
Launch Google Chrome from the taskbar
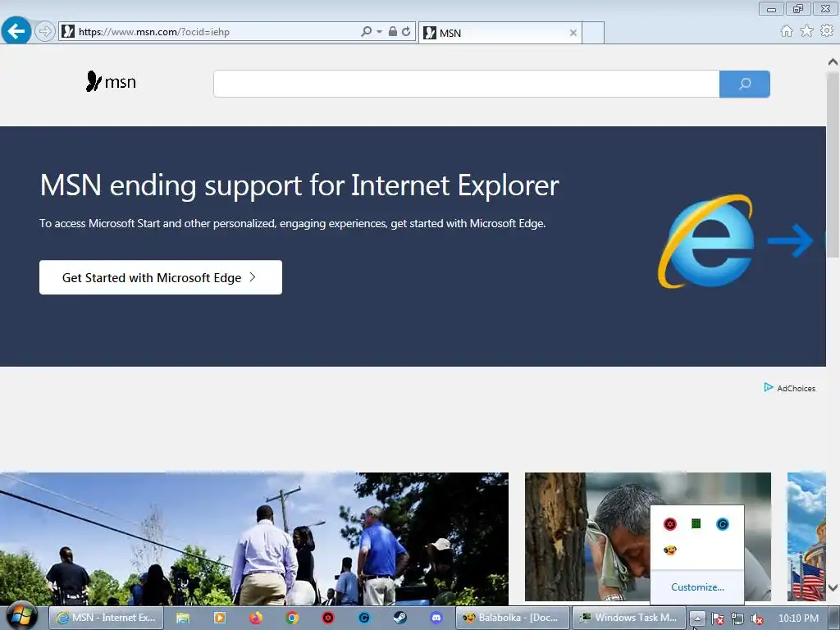[292, 619]
